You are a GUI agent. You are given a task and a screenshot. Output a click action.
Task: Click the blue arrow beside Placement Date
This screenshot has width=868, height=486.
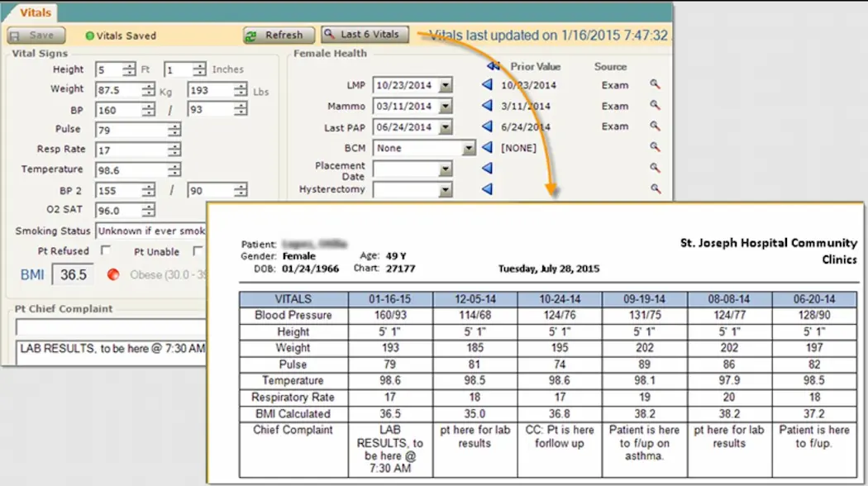pyautogui.click(x=489, y=169)
